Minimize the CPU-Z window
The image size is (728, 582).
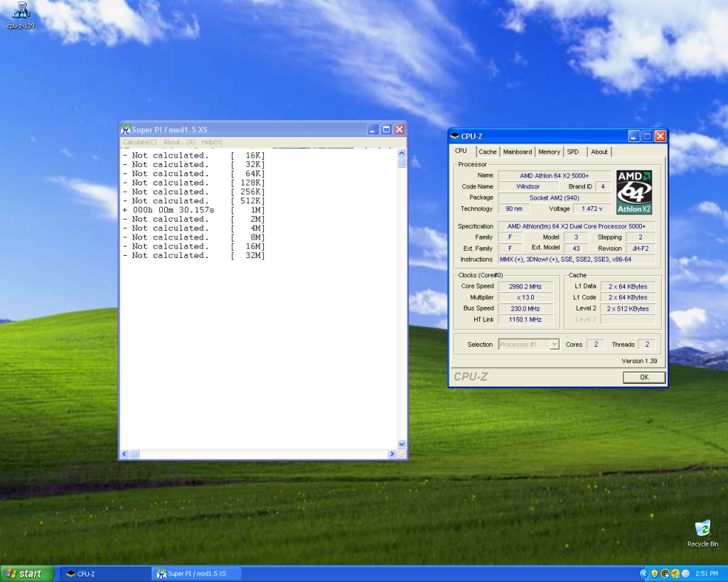633,136
